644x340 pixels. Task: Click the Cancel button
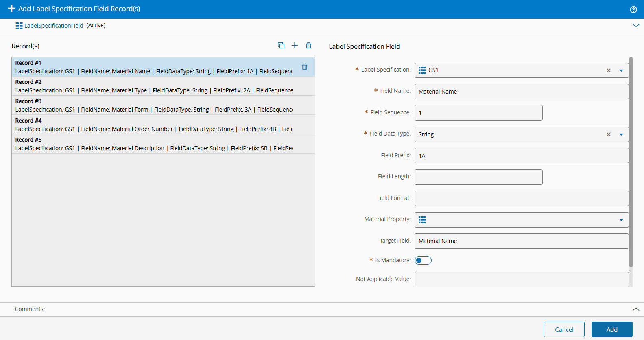pyautogui.click(x=563, y=329)
